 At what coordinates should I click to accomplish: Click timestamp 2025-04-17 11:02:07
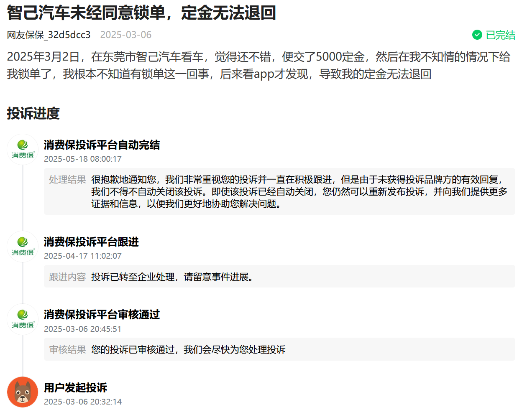[83, 256]
